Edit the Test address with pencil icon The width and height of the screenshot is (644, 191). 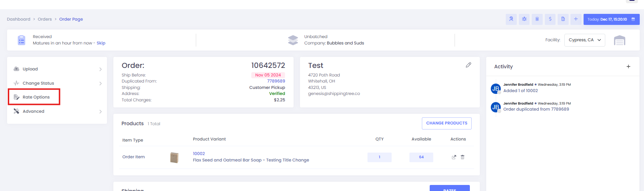click(x=468, y=65)
